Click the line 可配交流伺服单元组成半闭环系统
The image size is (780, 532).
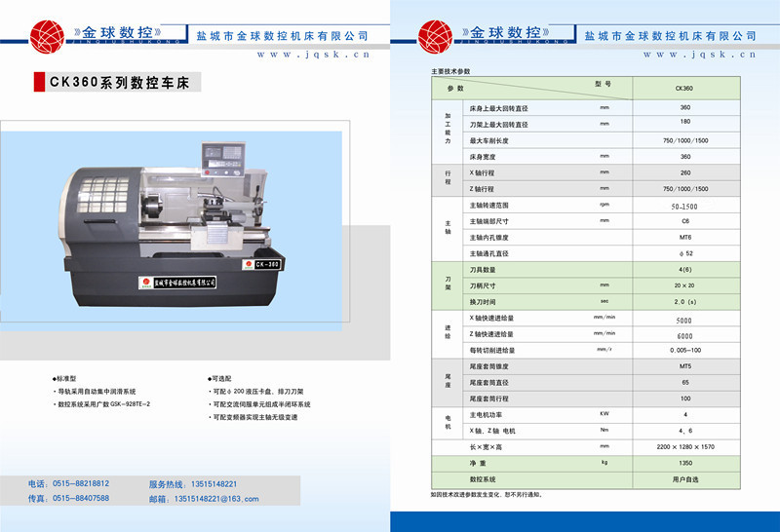click(x=259, y=404)
